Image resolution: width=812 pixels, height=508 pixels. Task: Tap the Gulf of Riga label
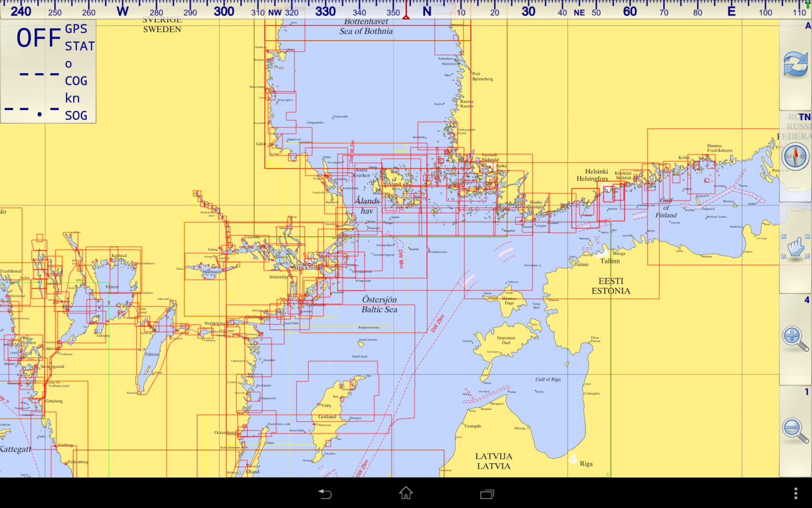pyautogui.click(x=548, y=379)
